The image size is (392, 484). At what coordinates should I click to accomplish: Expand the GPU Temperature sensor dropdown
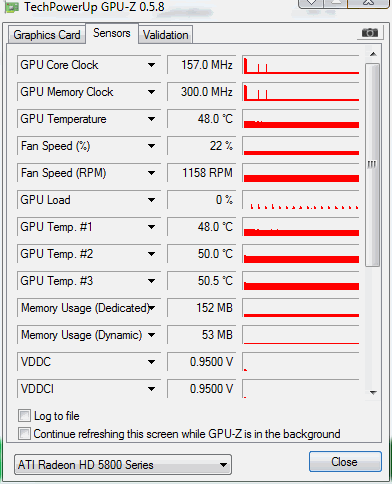(x=152, y=119)
